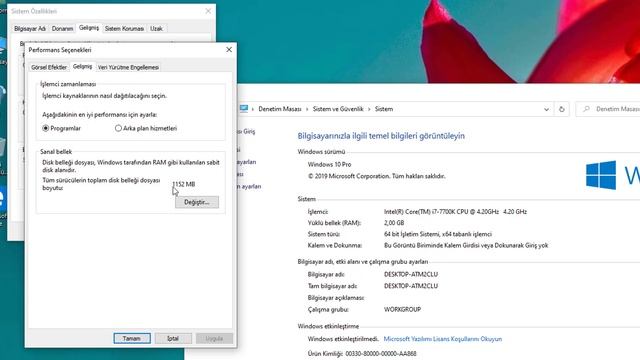Open Microsoft Yazılımı Lisans Koşullarını Okuyun link
This screenshot has width=640, height=360.
443,339
